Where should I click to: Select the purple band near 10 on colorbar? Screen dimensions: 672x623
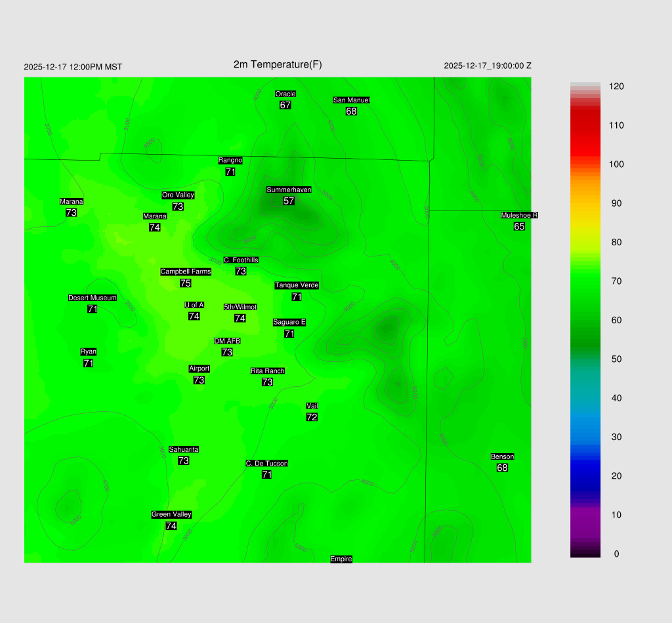585,515
